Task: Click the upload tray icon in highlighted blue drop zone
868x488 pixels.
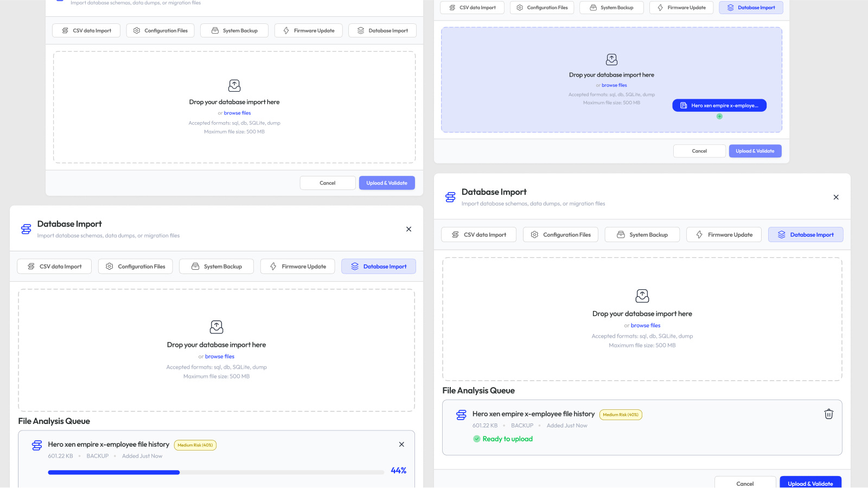Action: click(611, 60)
